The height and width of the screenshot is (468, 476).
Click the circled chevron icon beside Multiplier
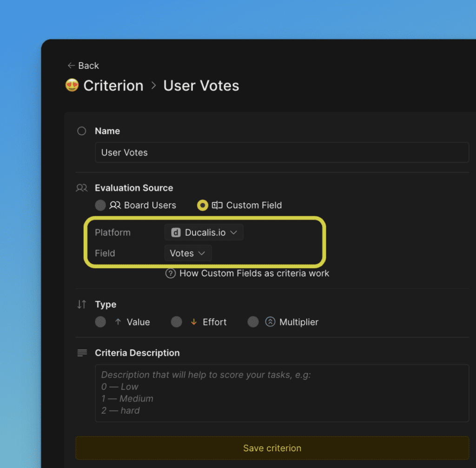point(270,322)
